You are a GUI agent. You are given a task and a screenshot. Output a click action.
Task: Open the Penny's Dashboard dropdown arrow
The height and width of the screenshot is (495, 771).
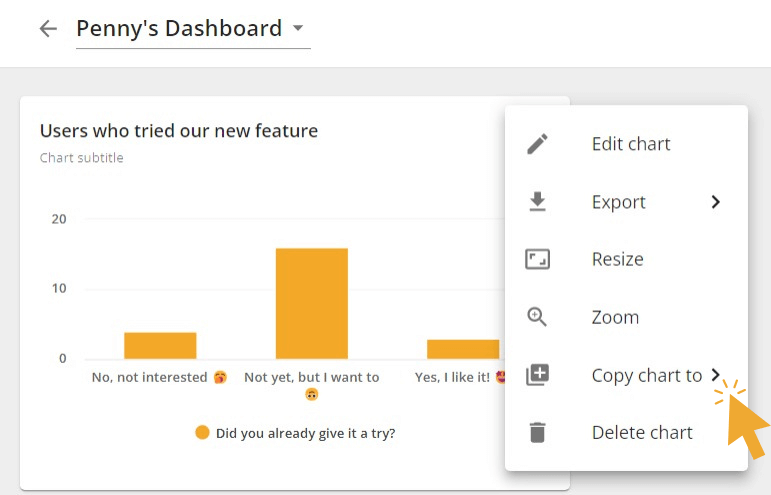tap(298, 29)
